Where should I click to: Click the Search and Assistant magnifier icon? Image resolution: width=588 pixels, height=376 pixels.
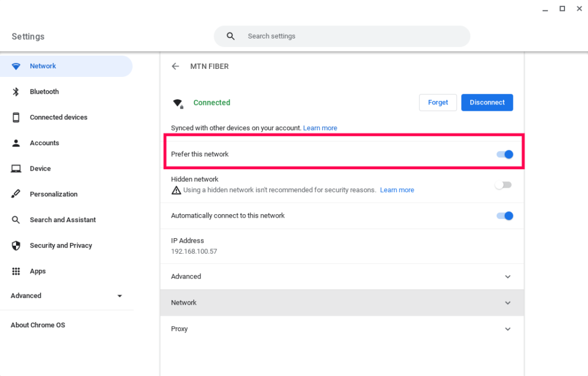(x=16, y=220)
